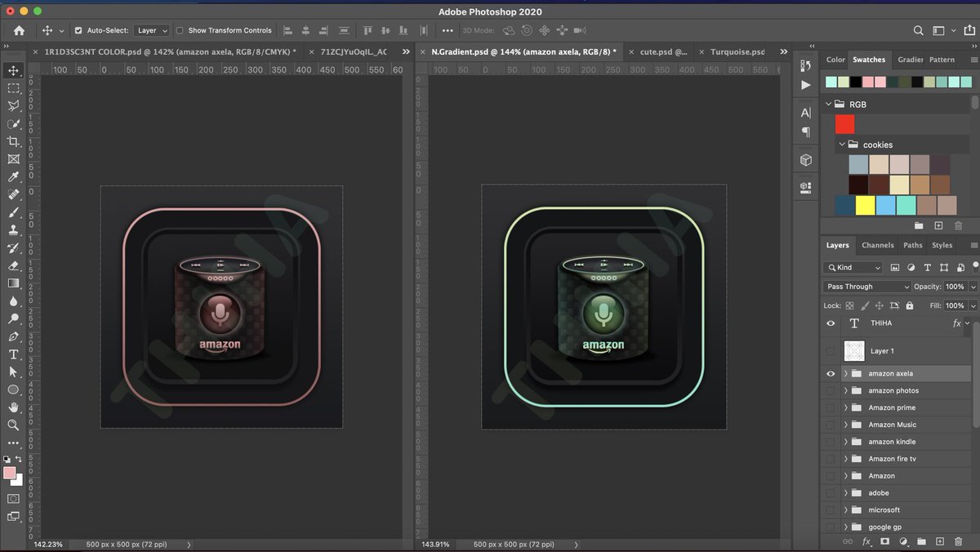Open the Actions panel play icon

[806, 85]
